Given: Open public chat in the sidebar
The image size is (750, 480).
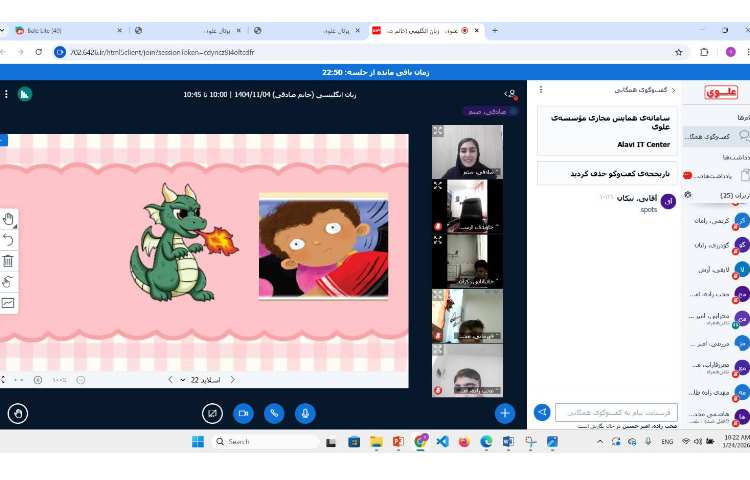Looking at the screenshot, I should point(715,136).
